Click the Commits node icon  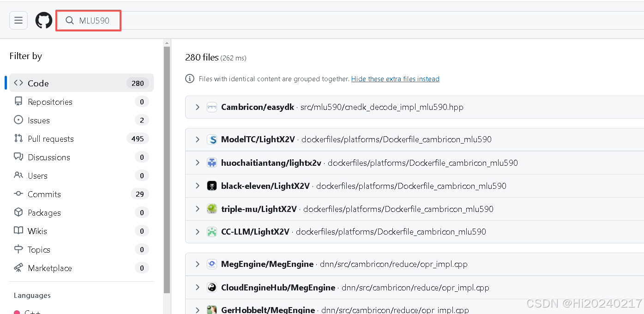point(18,194)
